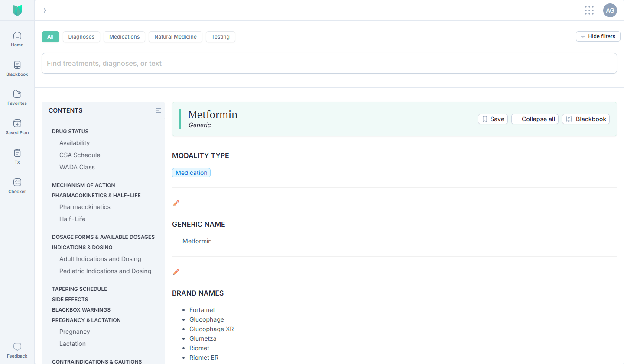Jump to Tapering Schedule section

point(80,289)
